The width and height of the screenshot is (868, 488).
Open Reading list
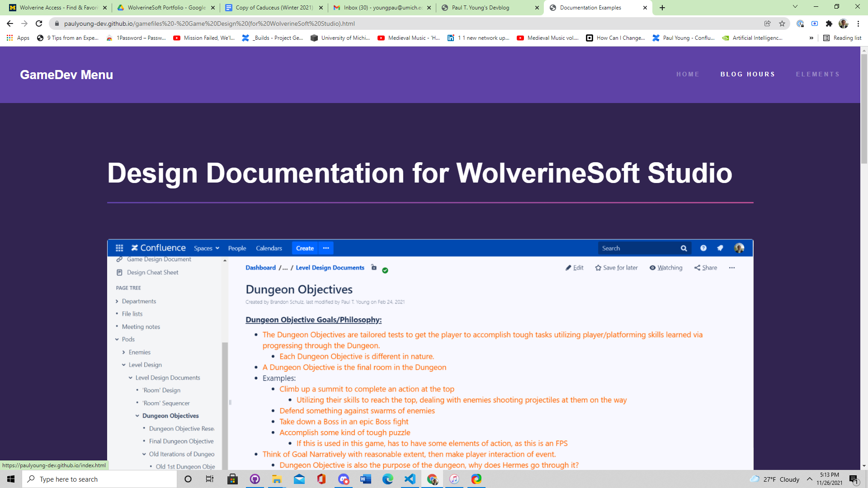(x=842, y=38)
